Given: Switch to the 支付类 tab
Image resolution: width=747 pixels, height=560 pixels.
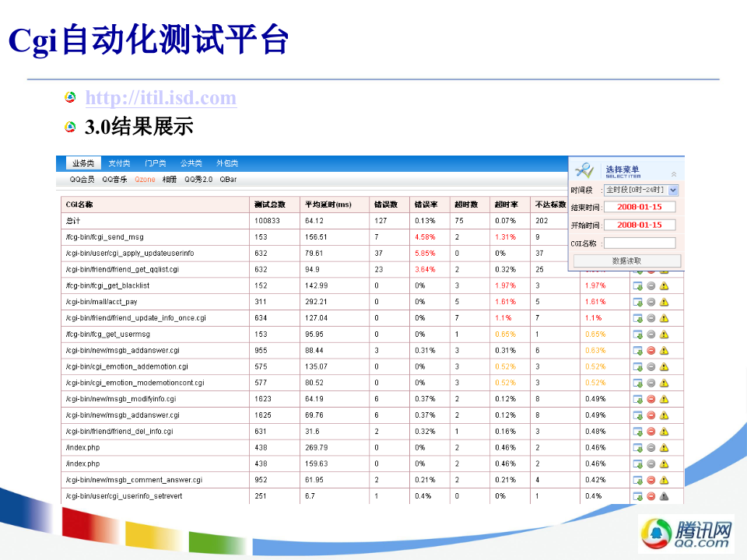Looking at the screenshot, I should pos(118,163).
